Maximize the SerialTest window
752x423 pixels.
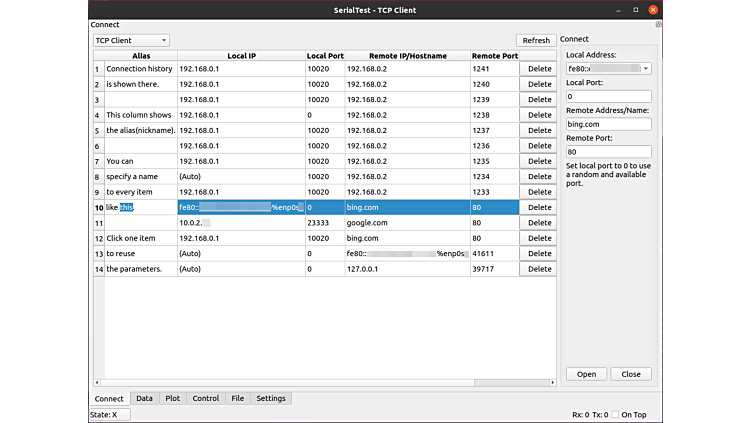tap(634, 9)
